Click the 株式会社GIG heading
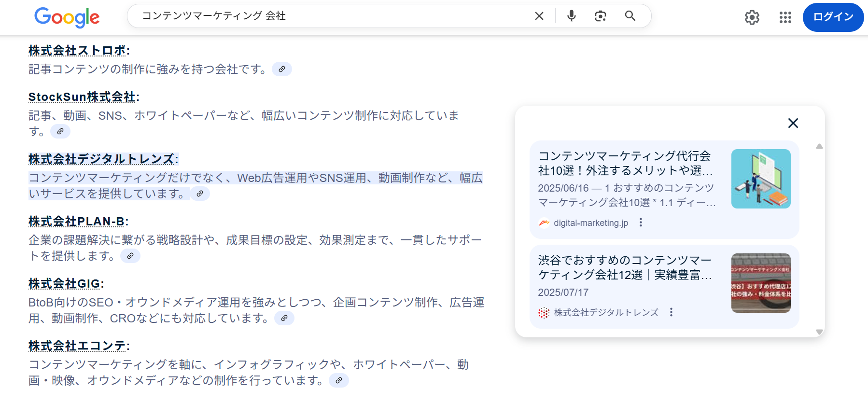Image resolution: width=868 pixels, height=403 pixels. click(x=65, y=284)
